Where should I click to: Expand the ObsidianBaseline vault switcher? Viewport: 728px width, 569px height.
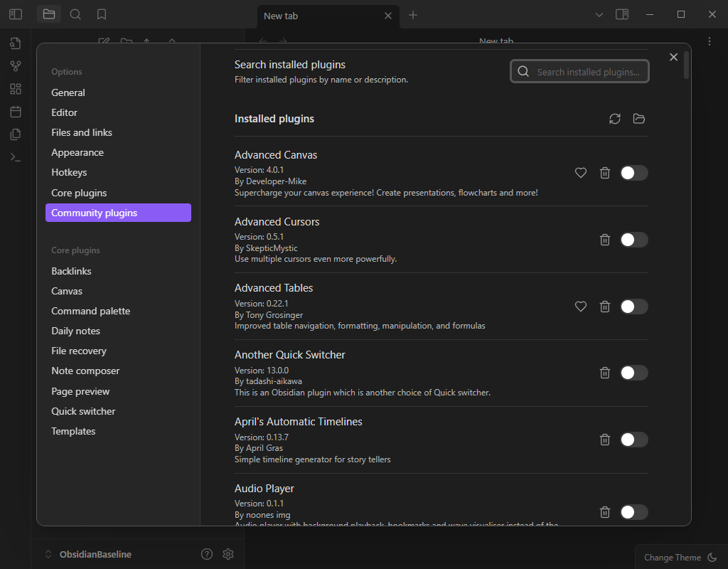(x=87, y=553)
